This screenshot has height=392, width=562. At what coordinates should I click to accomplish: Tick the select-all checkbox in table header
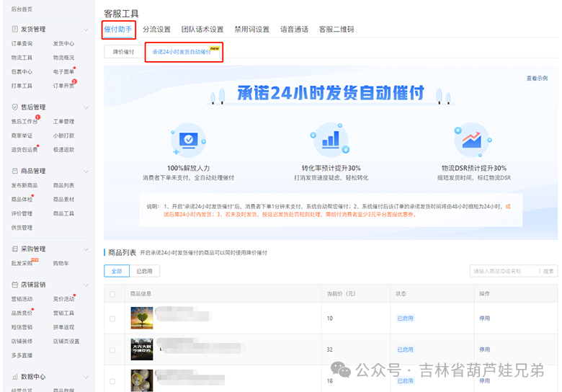tap(112, 294)
